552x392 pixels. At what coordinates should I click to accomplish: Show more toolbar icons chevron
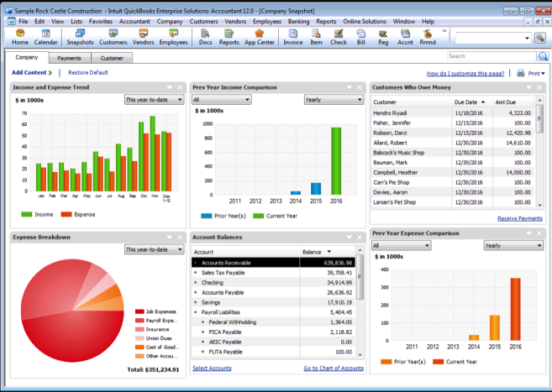[444, 31]
